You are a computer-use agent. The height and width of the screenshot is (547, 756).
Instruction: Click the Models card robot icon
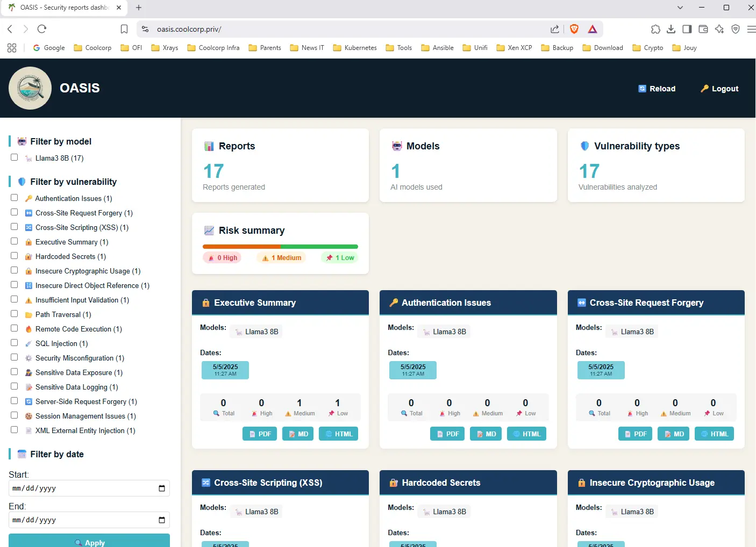click(397, 146)
